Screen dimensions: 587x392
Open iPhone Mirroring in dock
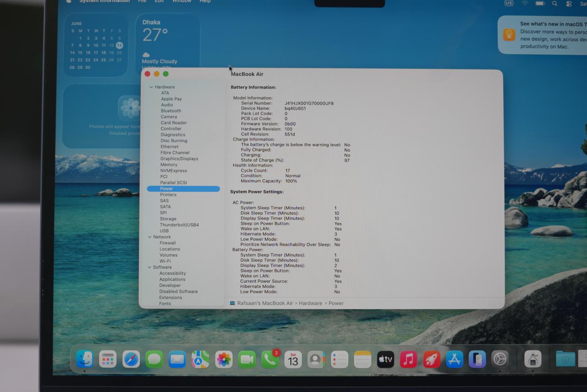[x=477, y=359]
